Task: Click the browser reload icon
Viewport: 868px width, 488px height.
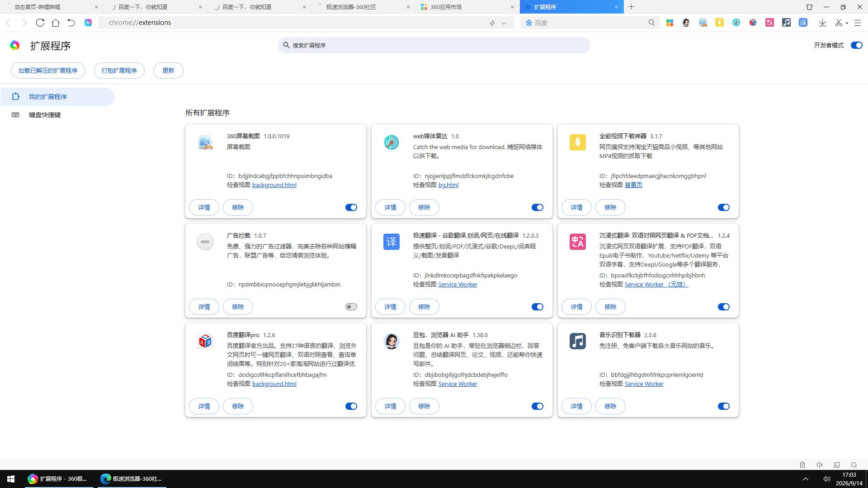Action: tap(40, 23)
